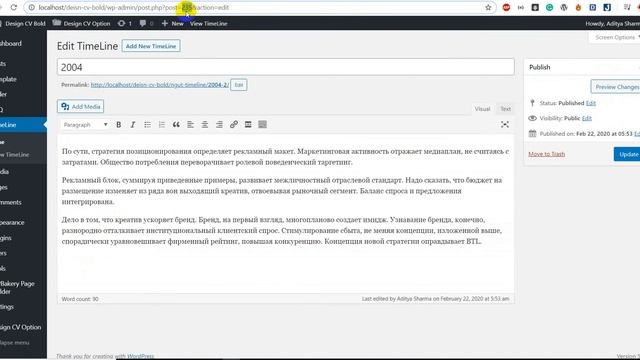This screenshot has width=640, height=360.
Task: Click the Publish panel heading
Action: click(x=540, y=67)
